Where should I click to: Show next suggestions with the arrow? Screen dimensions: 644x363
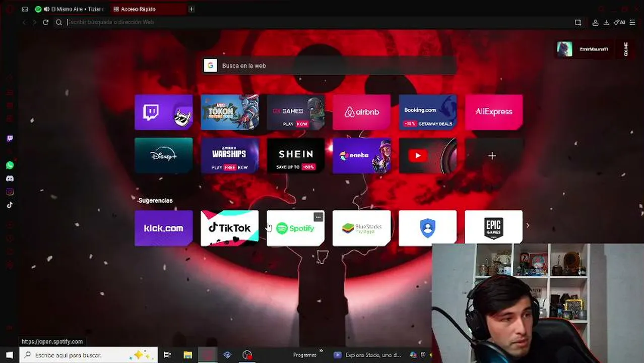coord(528,225)
